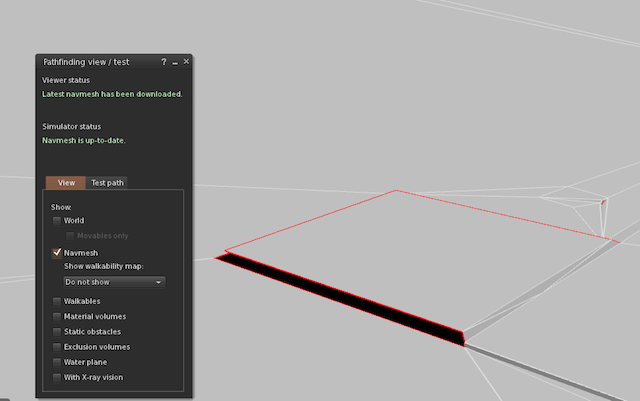Screen dimensions: 640x401
Task: Enable the World checkbox
Action: click(57, 220)
